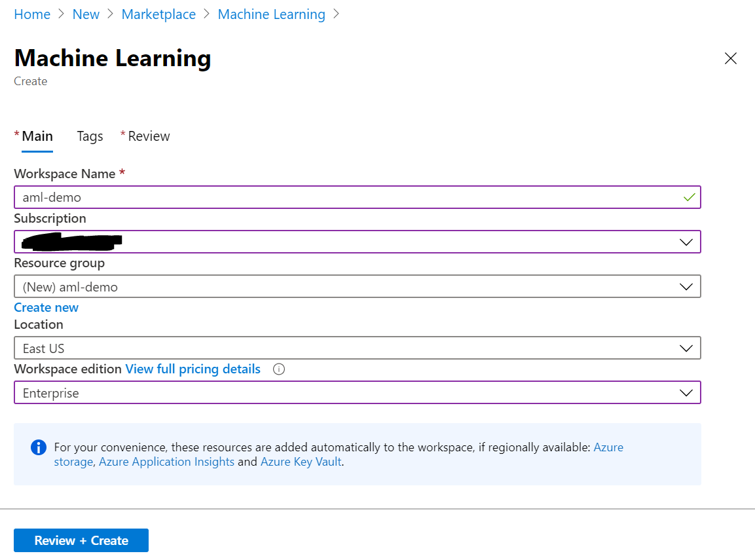Open the Azure Key Vault link
Viewport: 755px width, 560px height.
tap(301, 462)
